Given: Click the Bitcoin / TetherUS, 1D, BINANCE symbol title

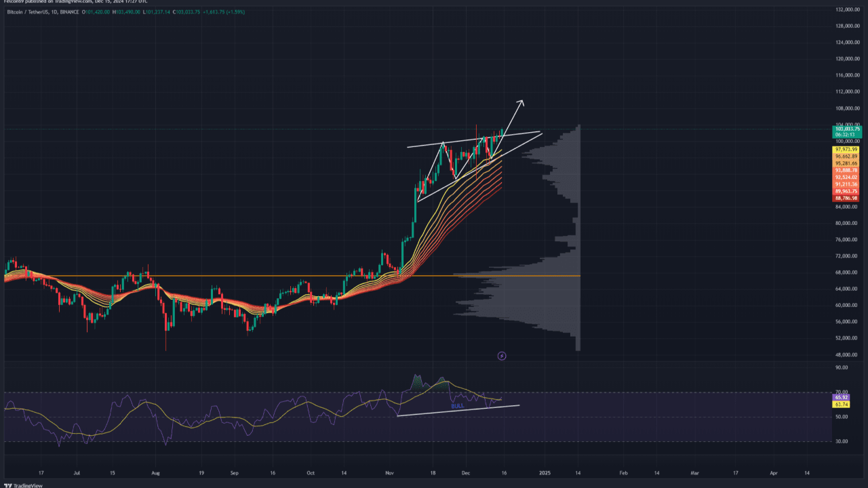Looking at the screenshot, I should (41, 12).
